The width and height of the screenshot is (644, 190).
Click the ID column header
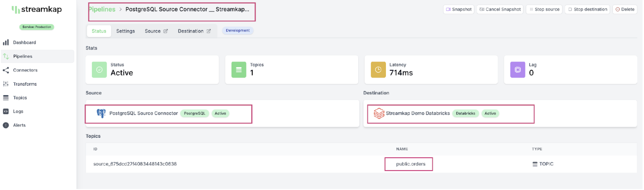[x=95, y=149]
